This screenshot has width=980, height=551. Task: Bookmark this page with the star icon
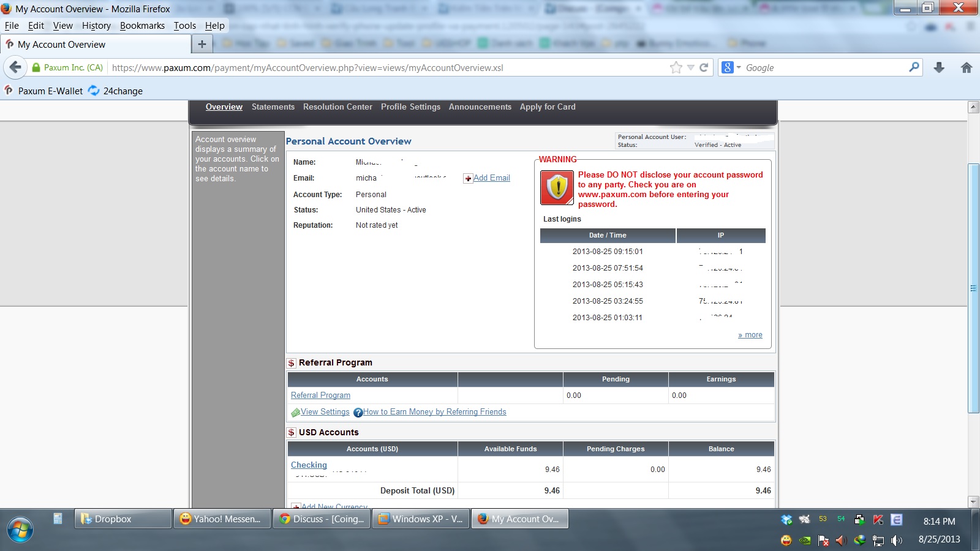(676, 67)
